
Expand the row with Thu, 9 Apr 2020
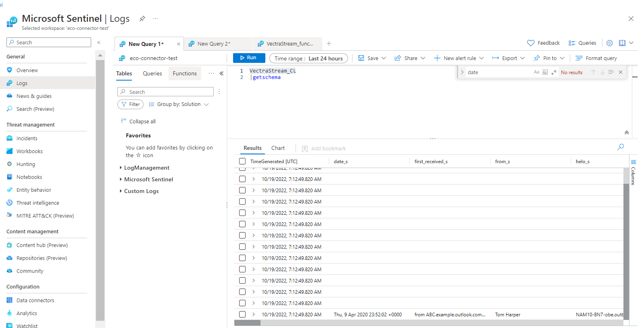pos(253,314)
